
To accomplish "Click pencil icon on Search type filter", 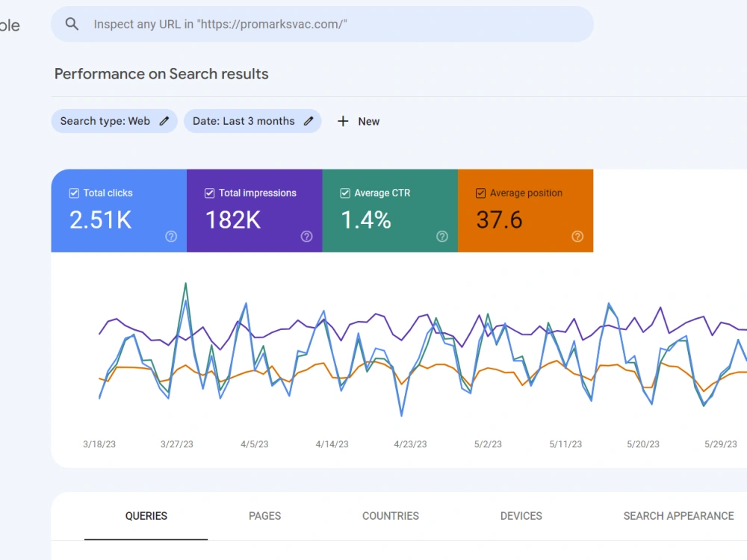I will (164, 121).
